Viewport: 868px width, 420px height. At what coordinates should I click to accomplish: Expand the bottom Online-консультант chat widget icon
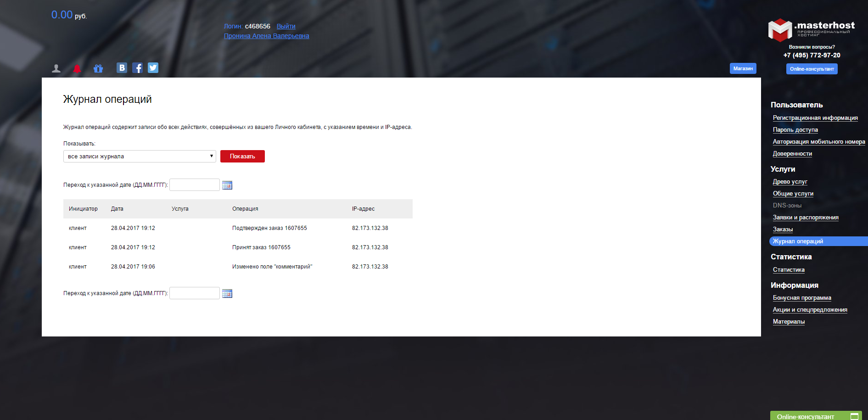tap(854, 416)
